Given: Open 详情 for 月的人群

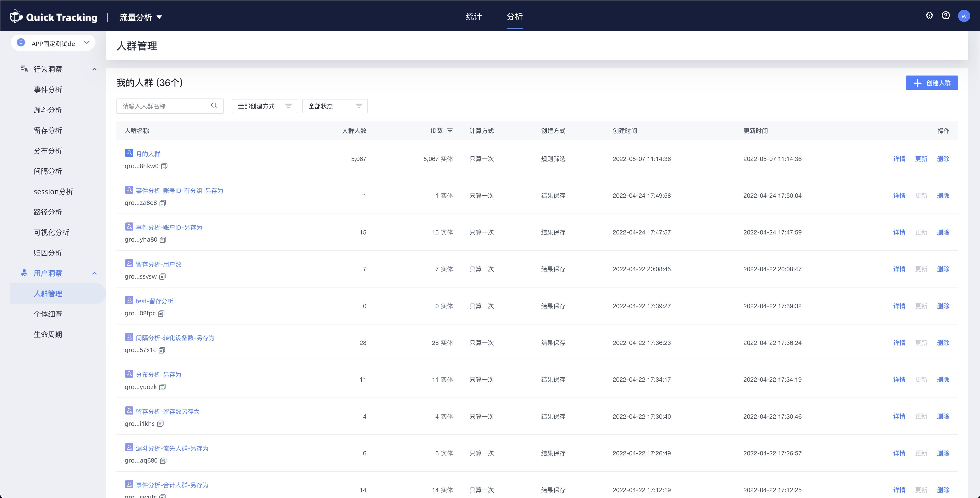Looking at the screenshot, I should 899,159.
